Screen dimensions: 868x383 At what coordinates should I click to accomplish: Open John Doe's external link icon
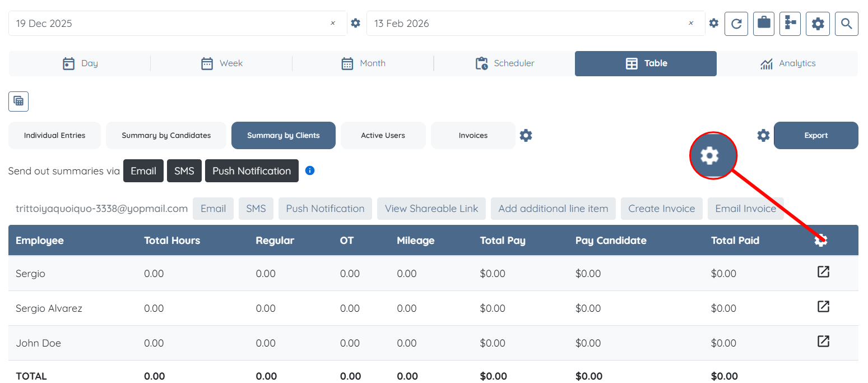click(823, 342)
